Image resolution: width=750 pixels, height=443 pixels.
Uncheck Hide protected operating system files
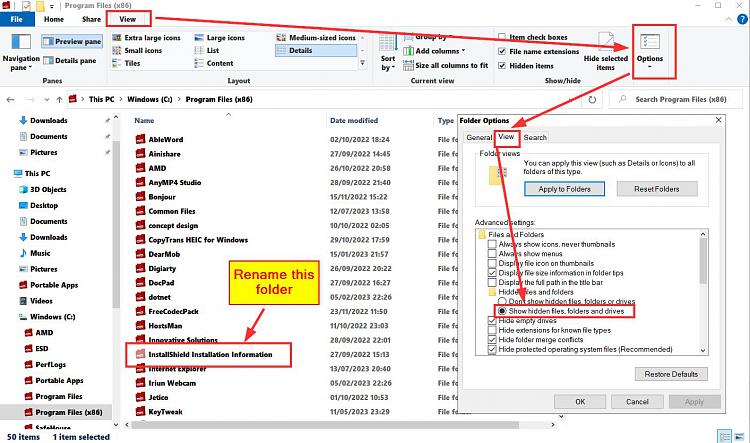tap(492, 349)
